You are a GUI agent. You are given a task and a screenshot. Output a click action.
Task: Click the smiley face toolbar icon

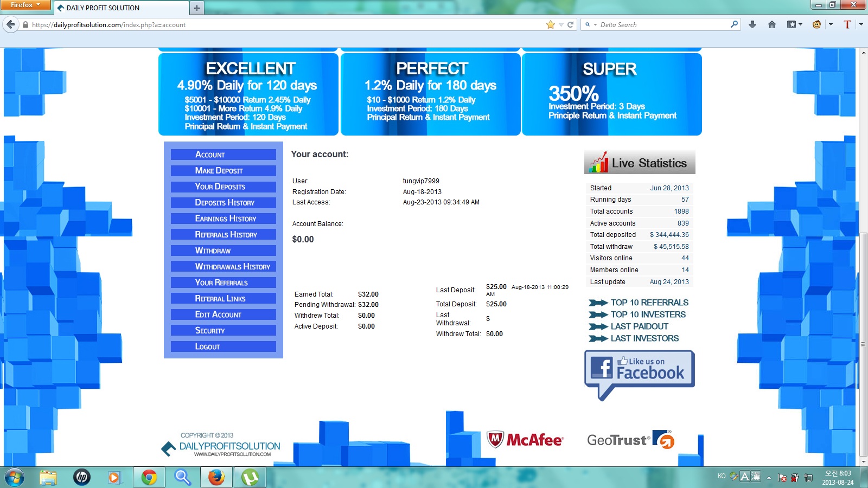[x=816, y=24]
